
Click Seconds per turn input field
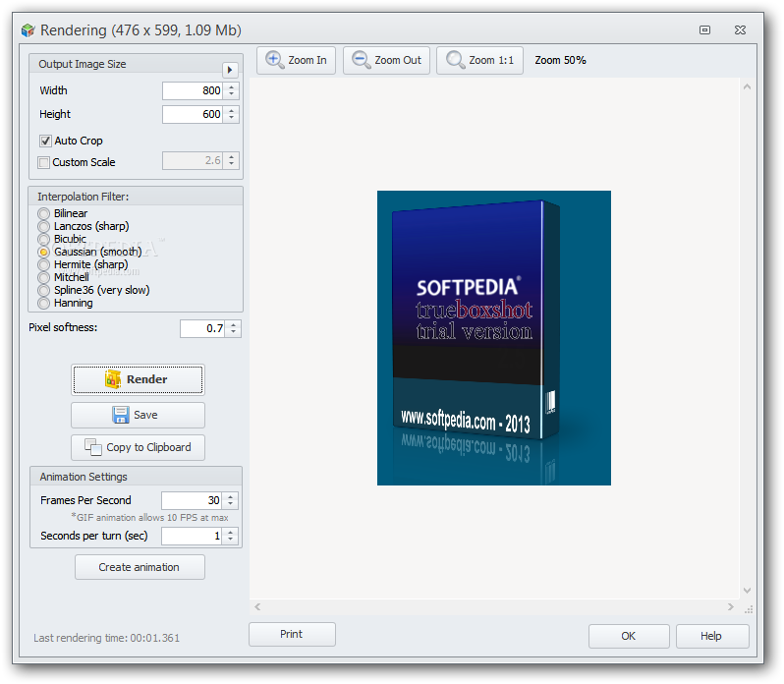[192, 536]
